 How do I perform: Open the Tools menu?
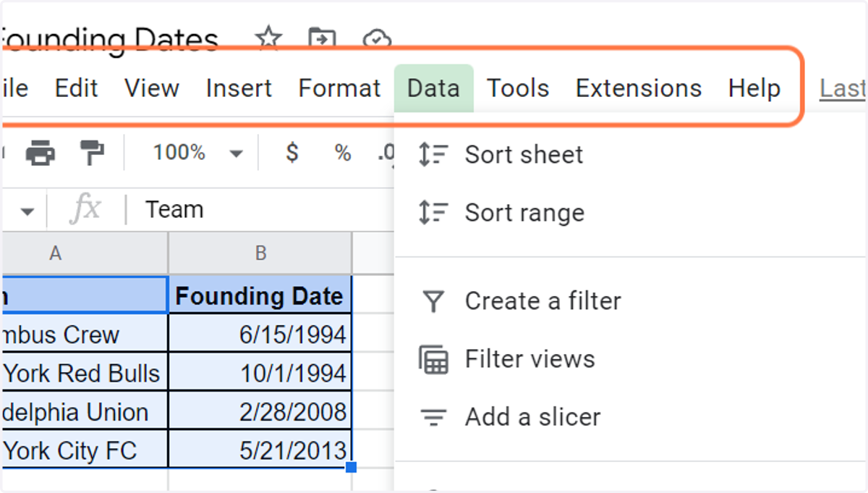pyautogui.click(x=518, y=88)
